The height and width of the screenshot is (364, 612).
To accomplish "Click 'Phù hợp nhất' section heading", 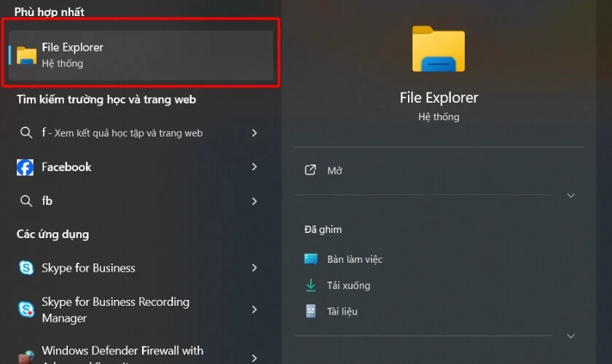I will point(50,12).
